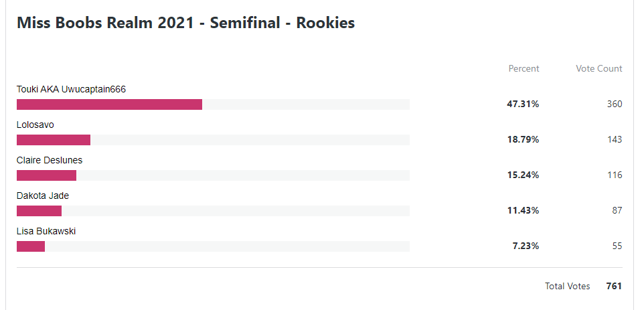Click the Lolosavo result bar

pyautogui.click(x=213, y=140)
